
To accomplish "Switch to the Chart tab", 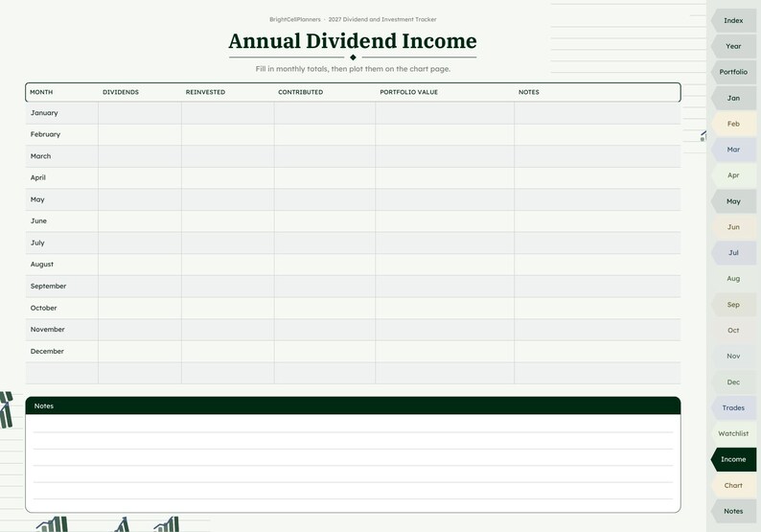I will [733, 486].
